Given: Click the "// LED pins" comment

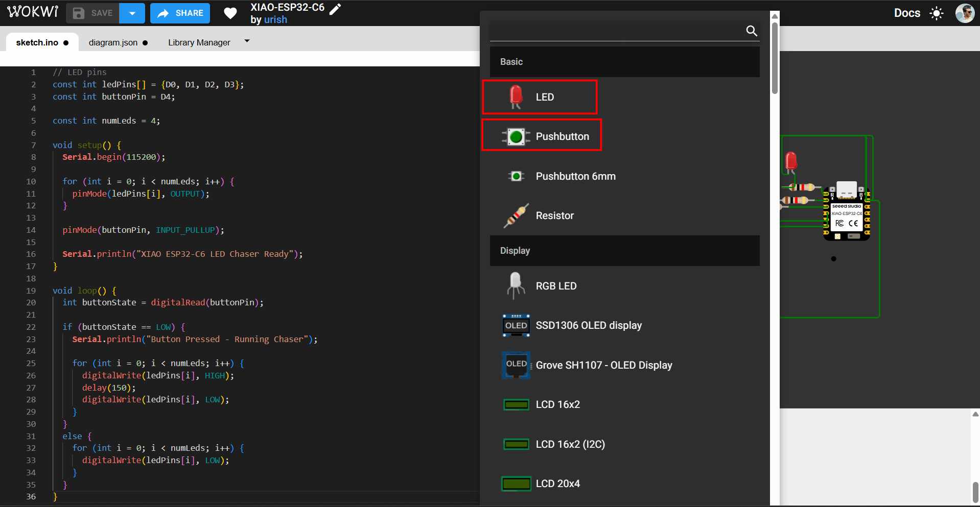Looking at the screenshot, I should [x=79, y=72].
